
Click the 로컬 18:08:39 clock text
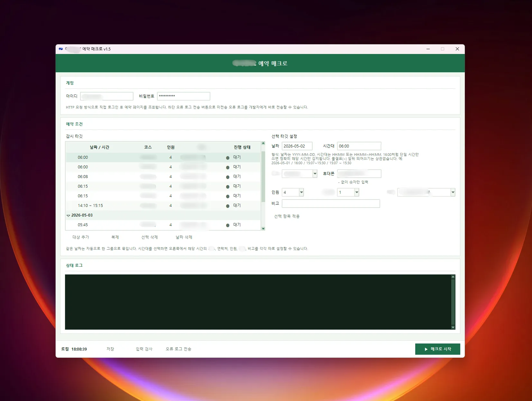click(x=74, y=349)
